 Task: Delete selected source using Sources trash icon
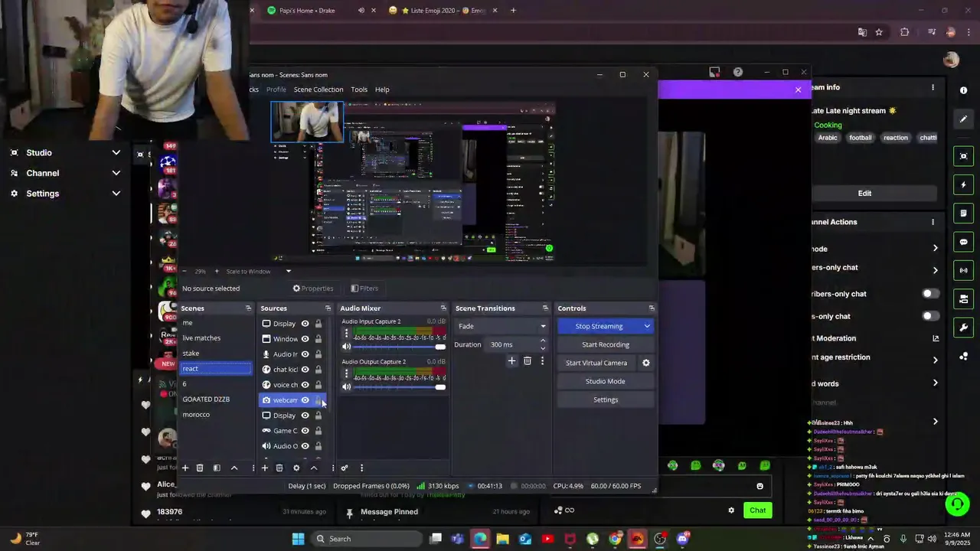[279, 468]
